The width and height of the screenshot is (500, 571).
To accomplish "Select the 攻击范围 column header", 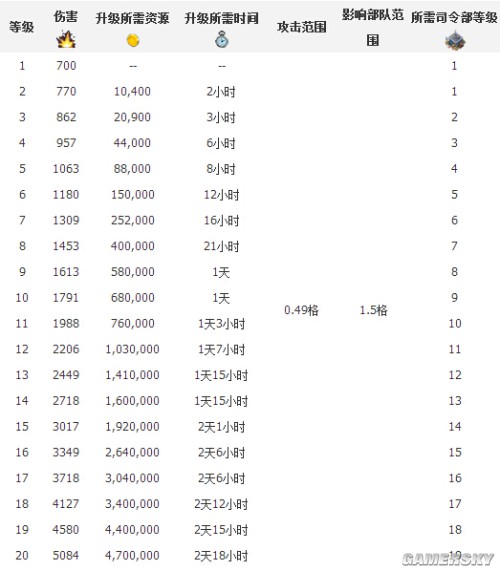I will pyautogui.click(x=302, y=27).
